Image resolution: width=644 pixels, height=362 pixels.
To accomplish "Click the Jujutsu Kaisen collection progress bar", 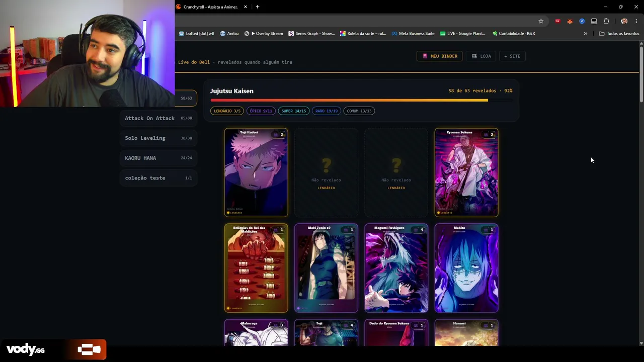I will click(361, 100).
